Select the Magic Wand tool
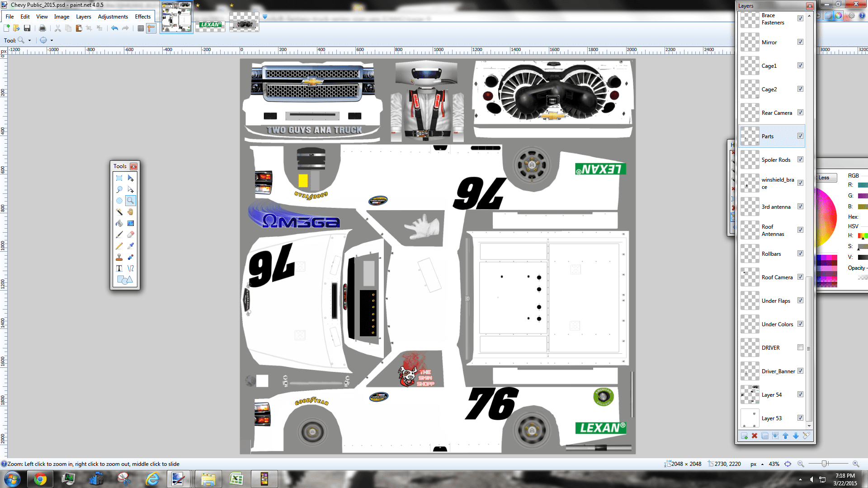Viewport: 868px width, 488px height. tap(119, 212)
